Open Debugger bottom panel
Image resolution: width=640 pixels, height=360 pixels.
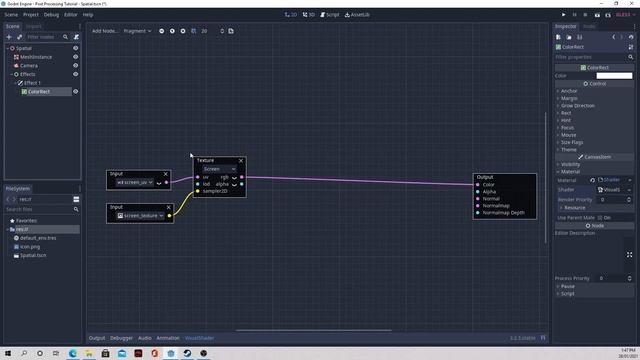click(121, 338)
